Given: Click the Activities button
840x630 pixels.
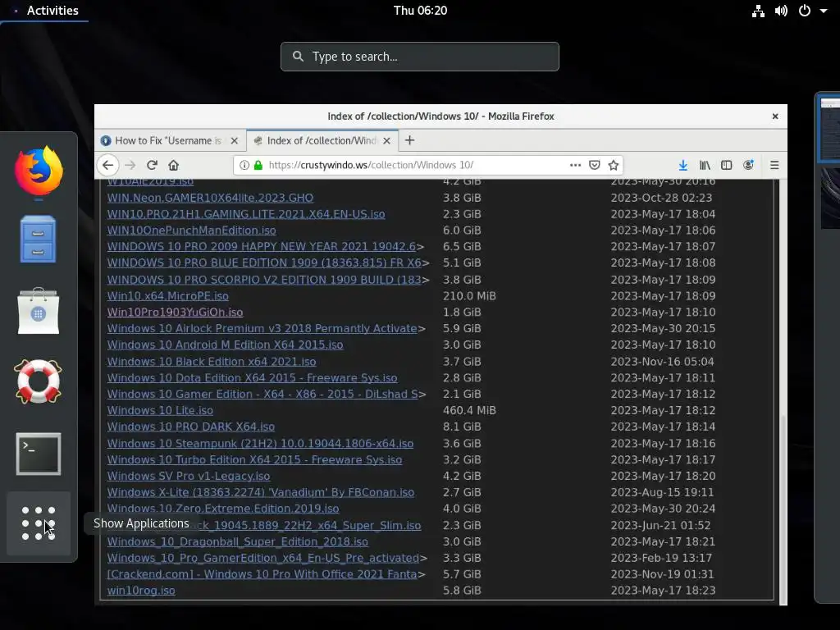Looking at the screenshot, I should click(x=52, y=11).
